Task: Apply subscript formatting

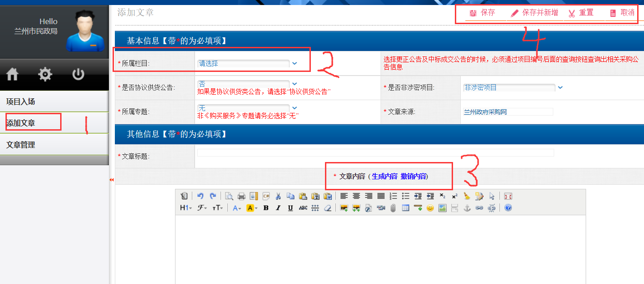Action: [x=442, y=196]
